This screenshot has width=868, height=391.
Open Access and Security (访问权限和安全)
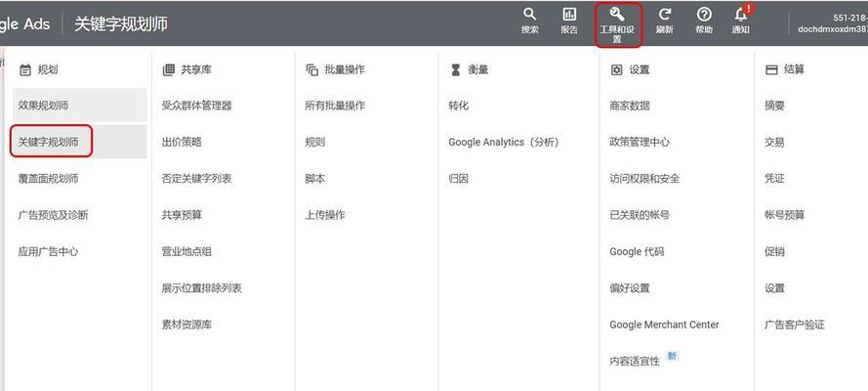(x=644, y=178)
